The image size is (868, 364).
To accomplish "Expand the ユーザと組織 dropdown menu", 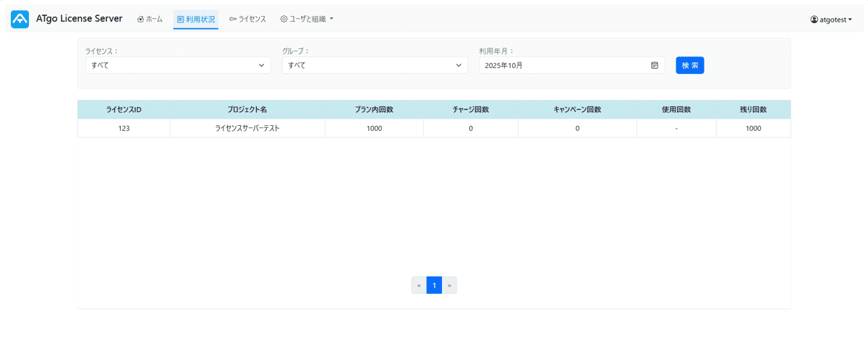I will coord(307,20).
